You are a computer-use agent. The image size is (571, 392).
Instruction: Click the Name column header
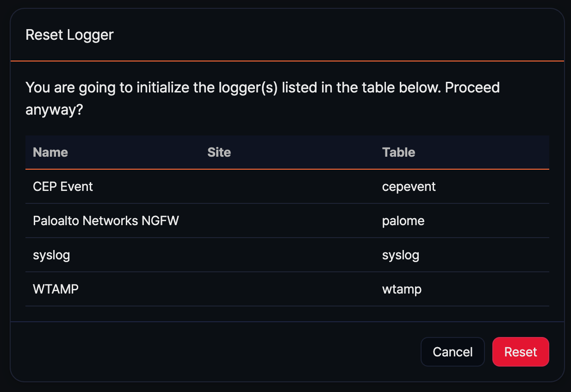(50, 153)
